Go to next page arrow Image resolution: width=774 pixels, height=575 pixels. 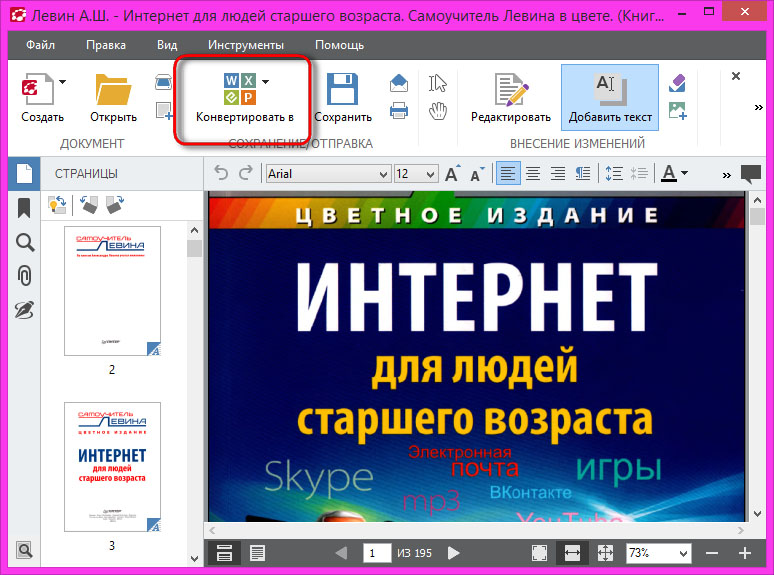(x=453, y=553)
